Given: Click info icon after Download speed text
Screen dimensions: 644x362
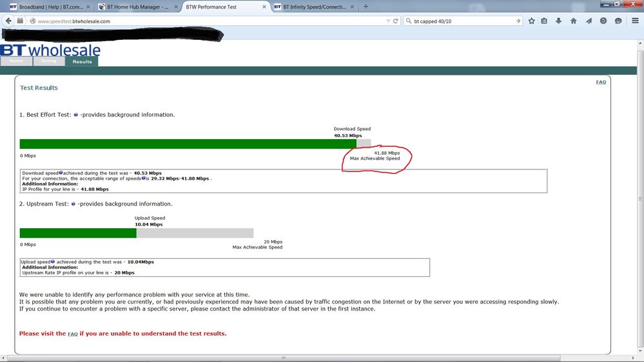Looking at the screenshot, I should (61, 173).
